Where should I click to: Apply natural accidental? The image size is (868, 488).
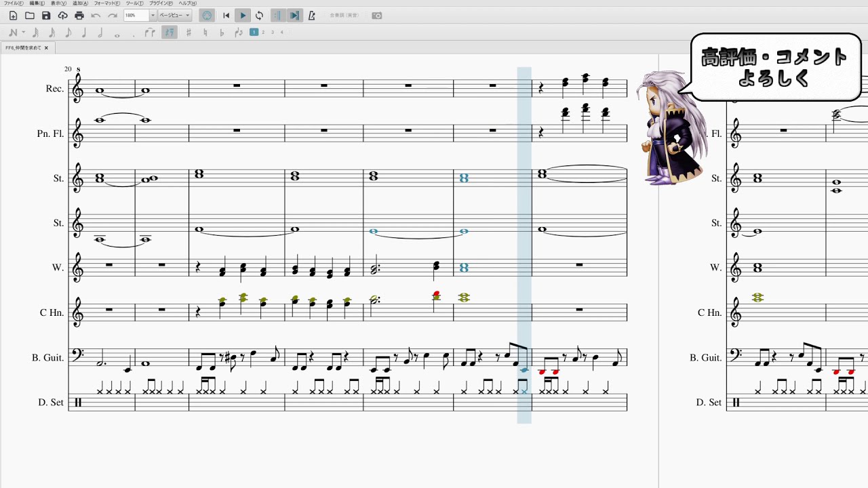(205, 33)
